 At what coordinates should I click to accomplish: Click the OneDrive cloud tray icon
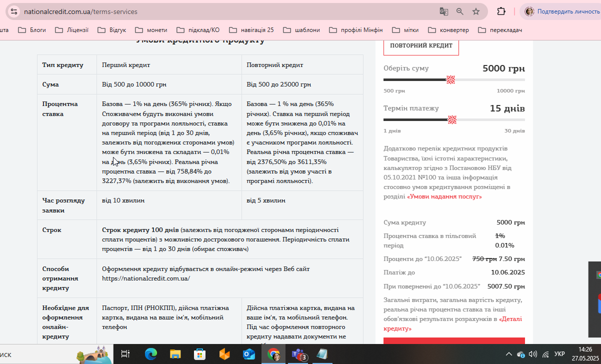(x=520, y=354)
